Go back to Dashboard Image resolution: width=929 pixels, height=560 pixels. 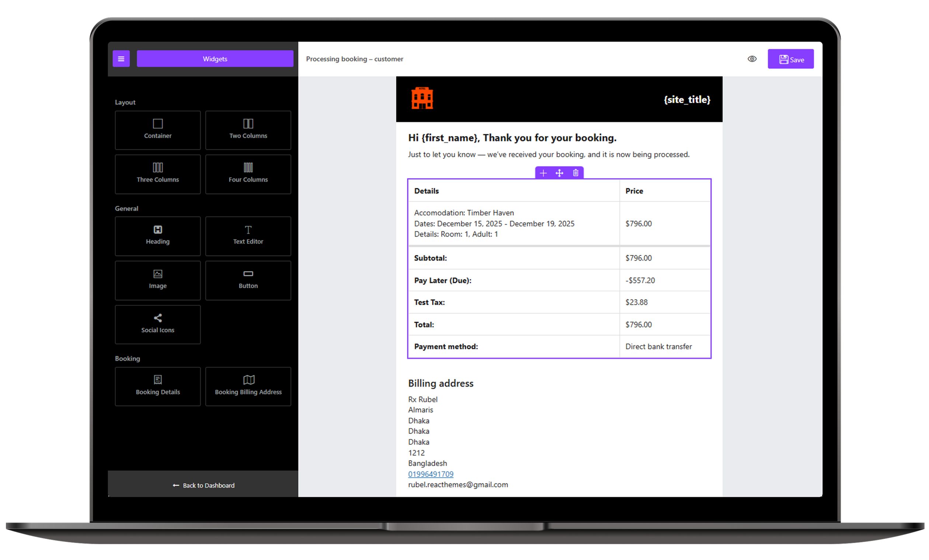click(203, 485)
